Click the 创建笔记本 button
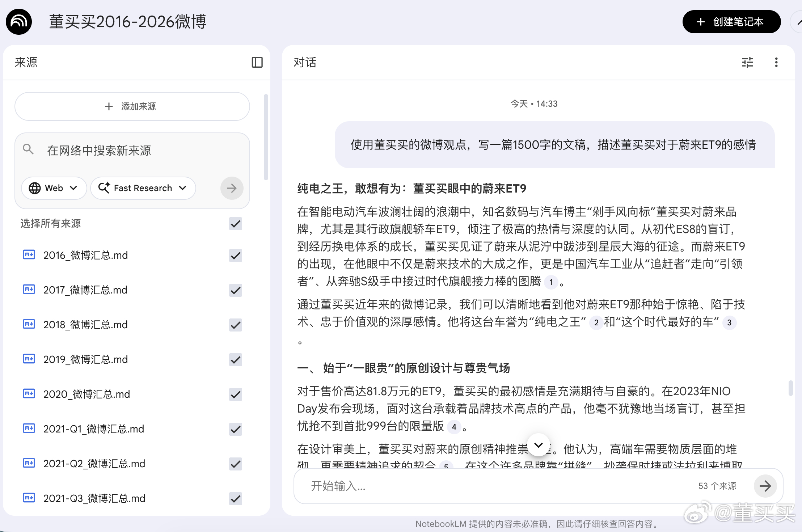802x532 pixels. (731, 22)
